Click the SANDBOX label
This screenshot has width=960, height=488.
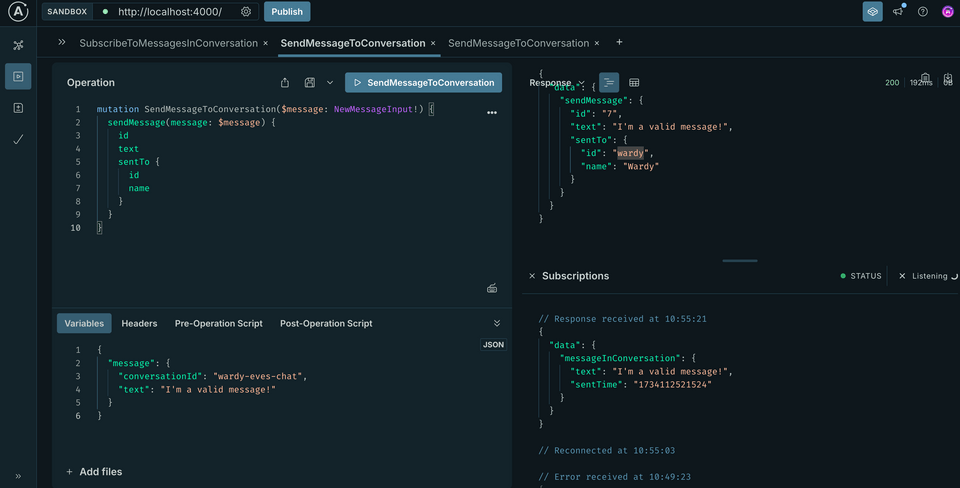point(67,12)
